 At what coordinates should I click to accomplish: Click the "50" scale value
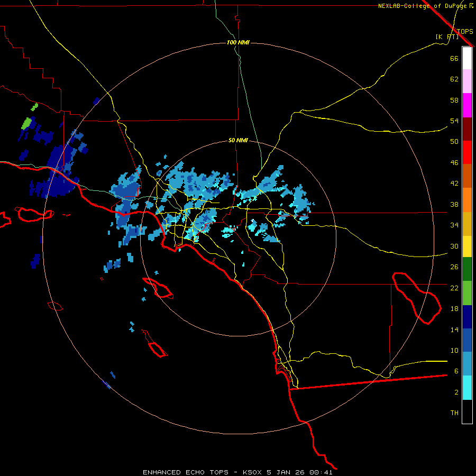(454, 142)
